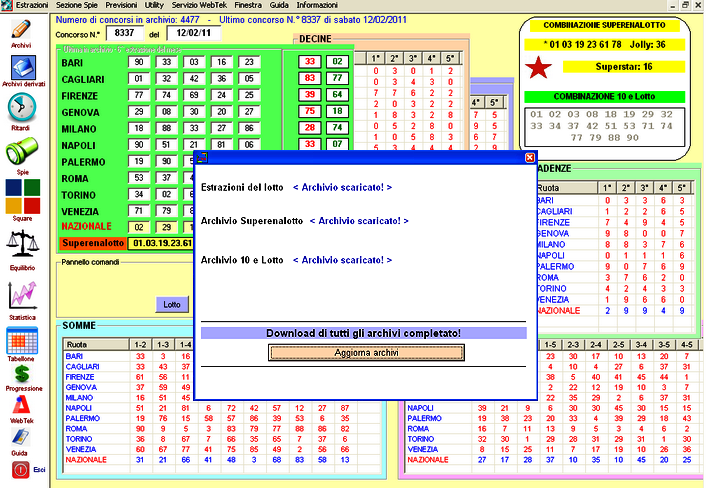Open the Archivi pencil icon

click(21, 30)
